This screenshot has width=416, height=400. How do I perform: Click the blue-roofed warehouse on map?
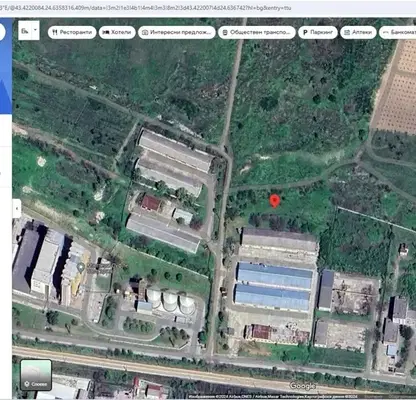[274, 286]
